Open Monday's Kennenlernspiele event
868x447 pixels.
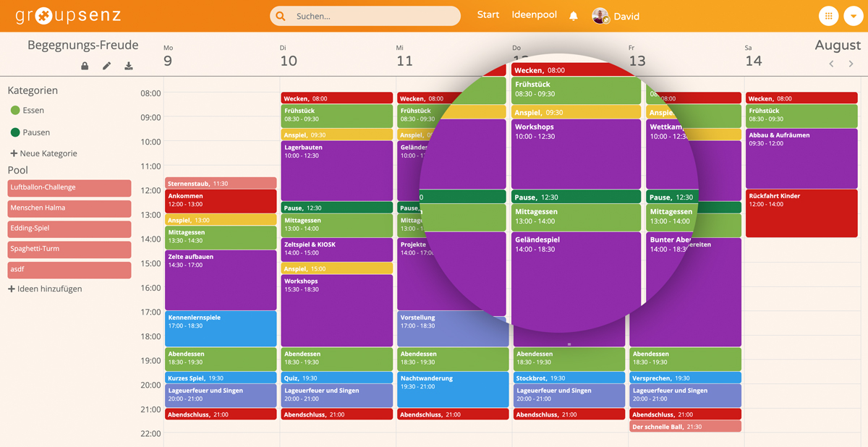pos(221,328)
